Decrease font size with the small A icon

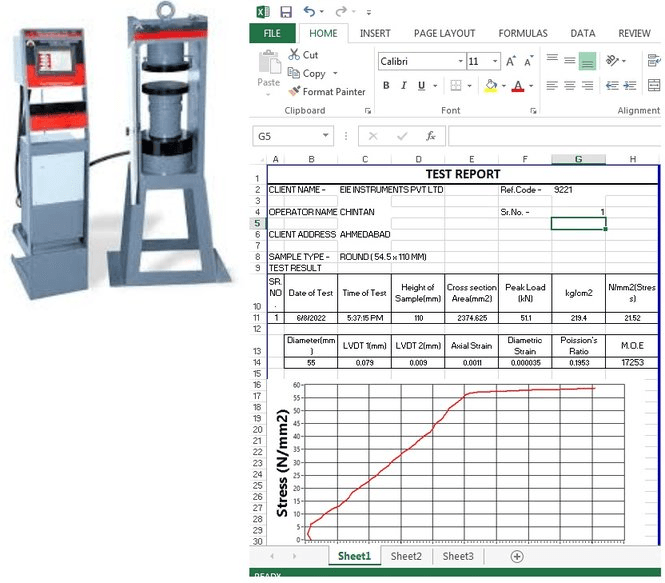click(528, 61)
